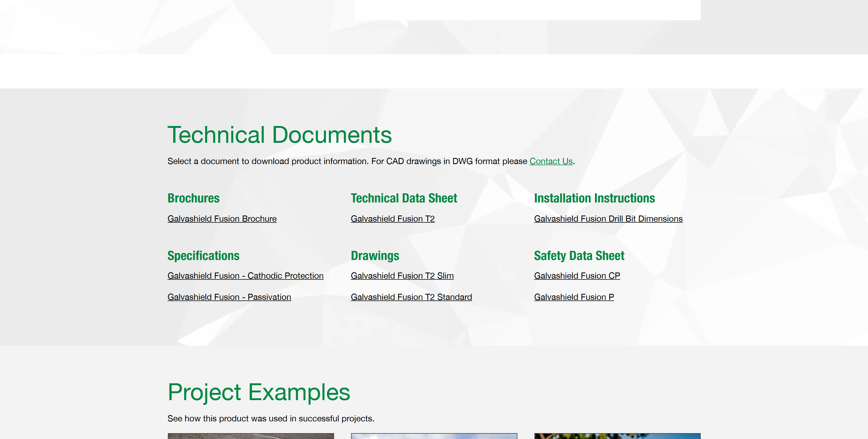Viewport: 868px width, 439px height.
Task: Click the Installation Instructions heading
Action: (594, 198)
